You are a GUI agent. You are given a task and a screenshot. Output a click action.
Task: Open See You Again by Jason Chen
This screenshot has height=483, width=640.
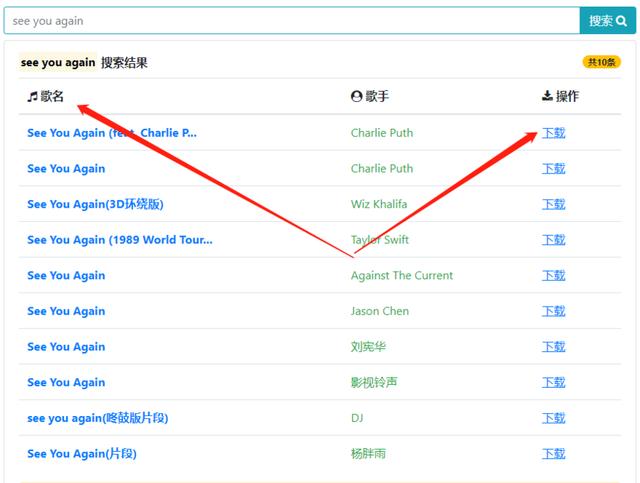point(66,311)
